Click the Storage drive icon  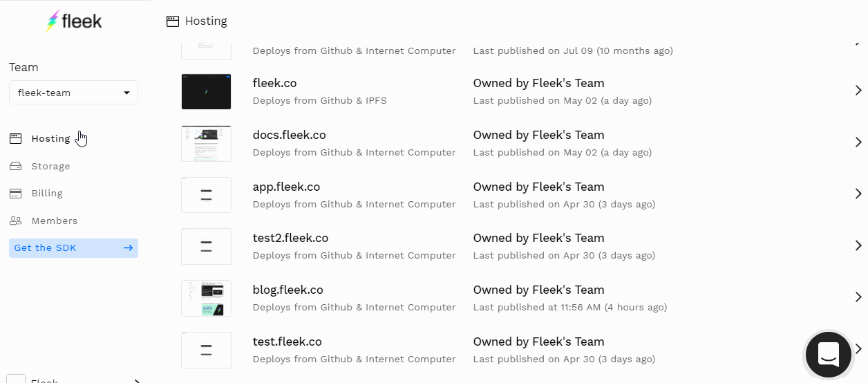[x=16, y=166]
